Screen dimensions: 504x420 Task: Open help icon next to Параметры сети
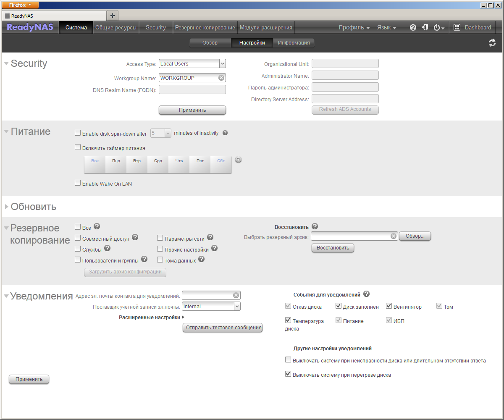click(210, 237)
